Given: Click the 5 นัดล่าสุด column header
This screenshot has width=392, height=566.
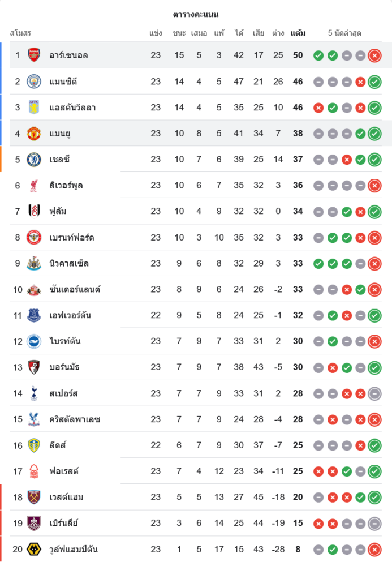Looking at the screenshot, I should (344, 33).
